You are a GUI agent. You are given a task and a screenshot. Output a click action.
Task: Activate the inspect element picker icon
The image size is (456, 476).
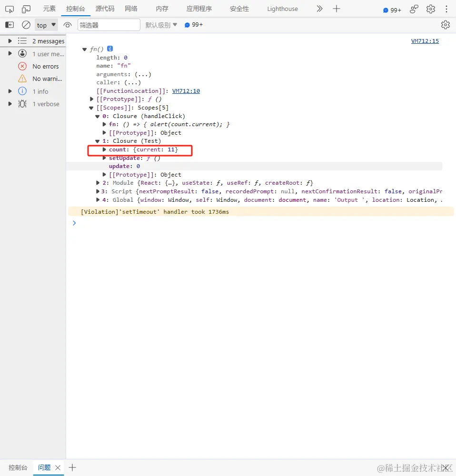pos(10,9)
